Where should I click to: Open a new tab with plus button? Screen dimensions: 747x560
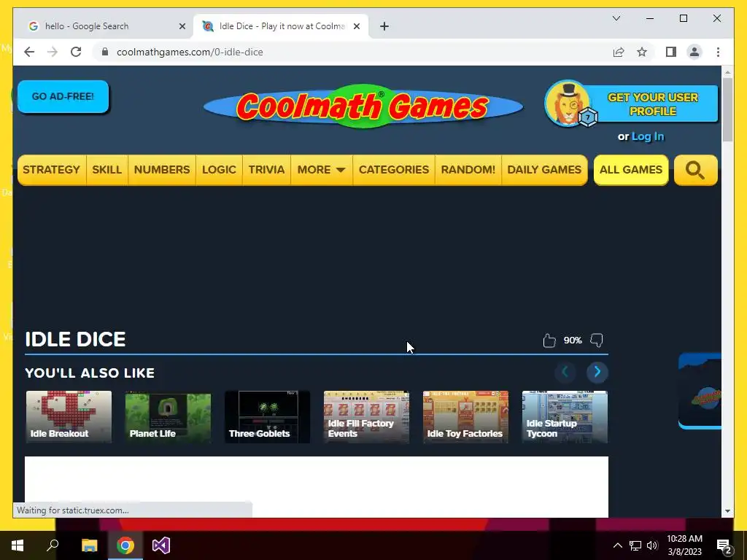point(384,26)
